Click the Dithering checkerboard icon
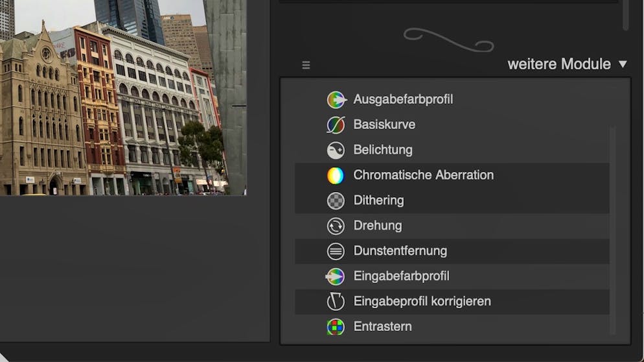Viewport: 644px width, 362px height. tap(336, 200)
